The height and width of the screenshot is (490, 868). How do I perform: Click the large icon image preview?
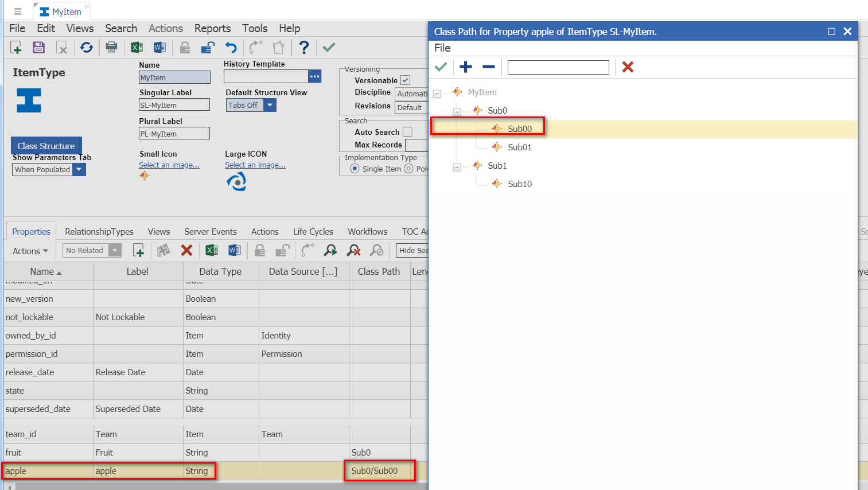pyautogui.click(x=236, y=182)
